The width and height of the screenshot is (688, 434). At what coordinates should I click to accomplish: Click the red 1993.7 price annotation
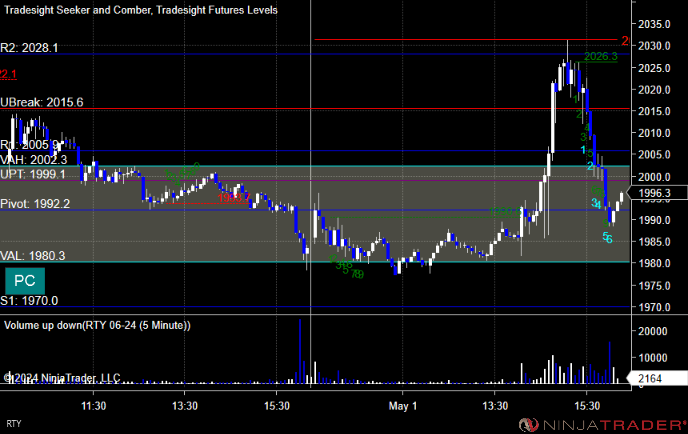tap(234, 198)
